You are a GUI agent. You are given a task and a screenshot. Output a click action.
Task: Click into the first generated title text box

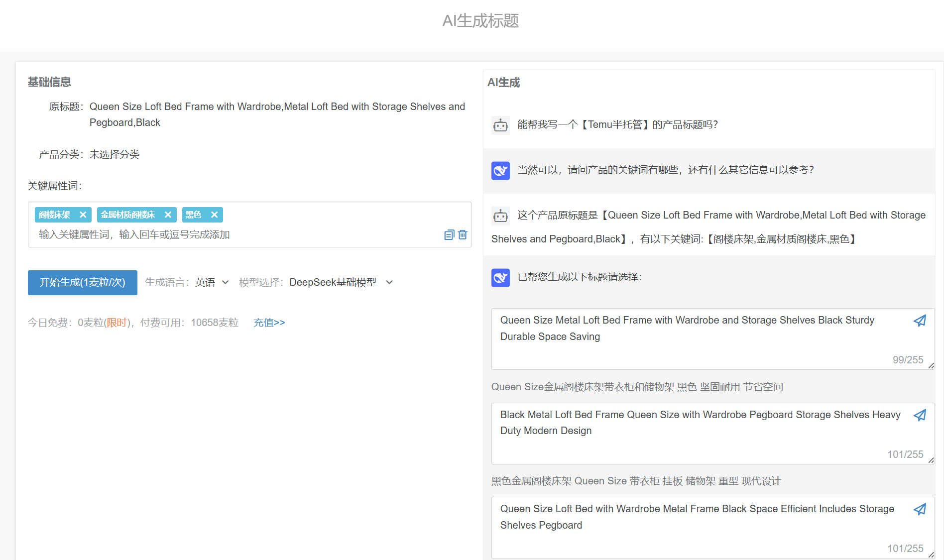pyautogui.click(x=697, y=334)
